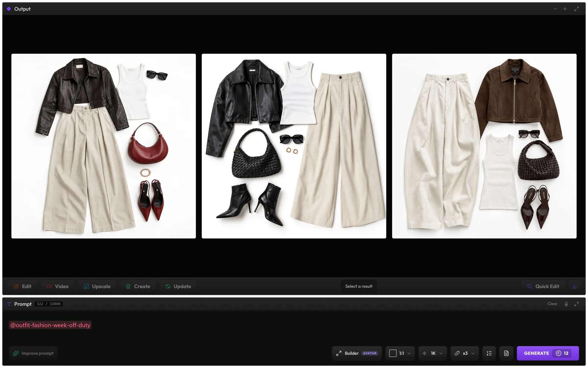Image resolution: width=588 pixels, height=368 pixels.
Task: Click the purple dot next to Output
Action: (x=9, y=9)
